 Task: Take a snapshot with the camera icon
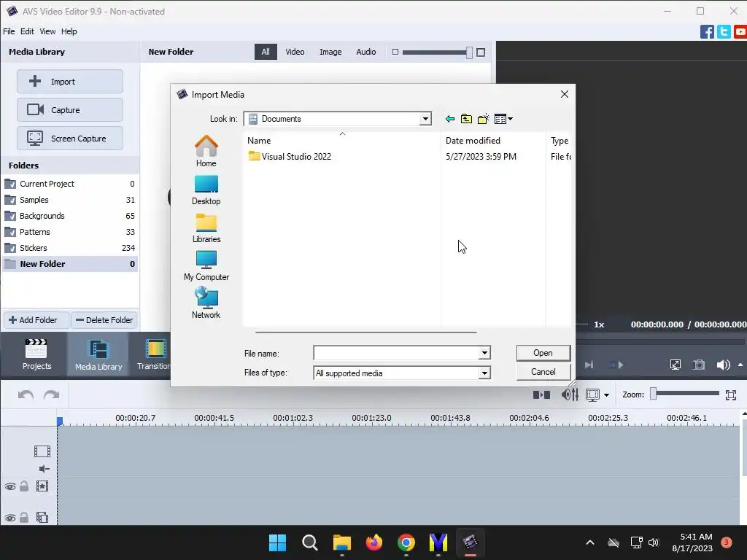[x=699, y=365]
